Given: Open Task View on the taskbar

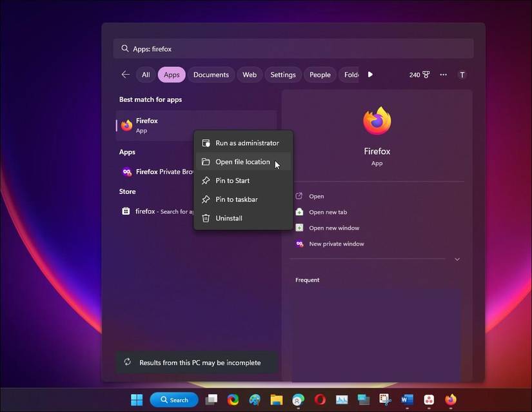Looking at the screenshot, I should (x=212, y=400).
